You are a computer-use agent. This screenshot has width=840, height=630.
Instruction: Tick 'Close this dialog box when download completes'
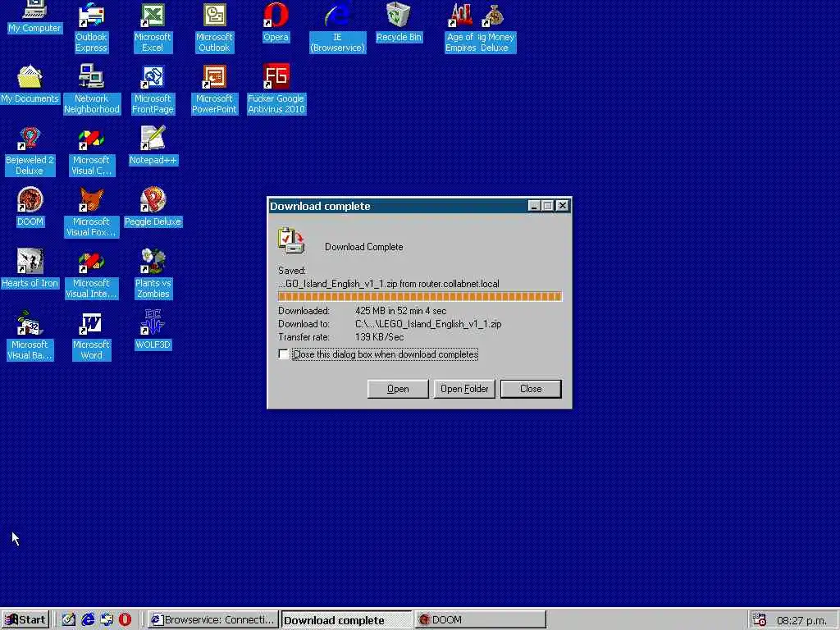coord(283,354)
